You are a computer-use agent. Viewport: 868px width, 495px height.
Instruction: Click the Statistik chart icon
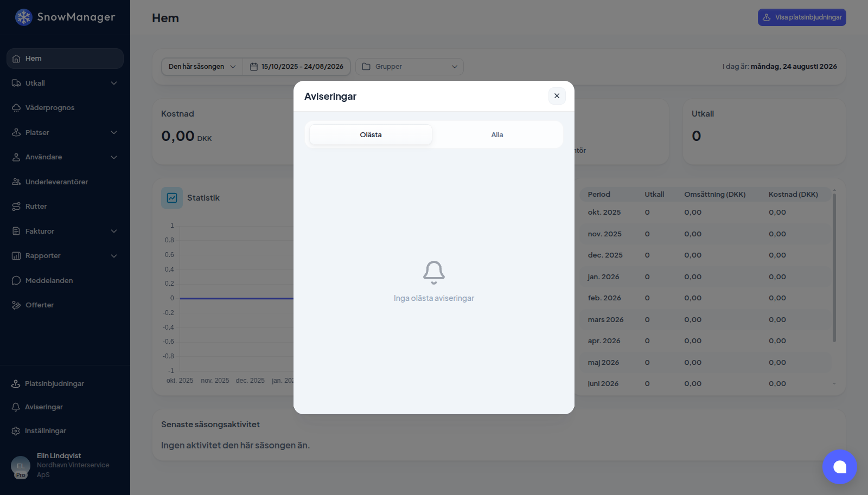click(172, 198)
